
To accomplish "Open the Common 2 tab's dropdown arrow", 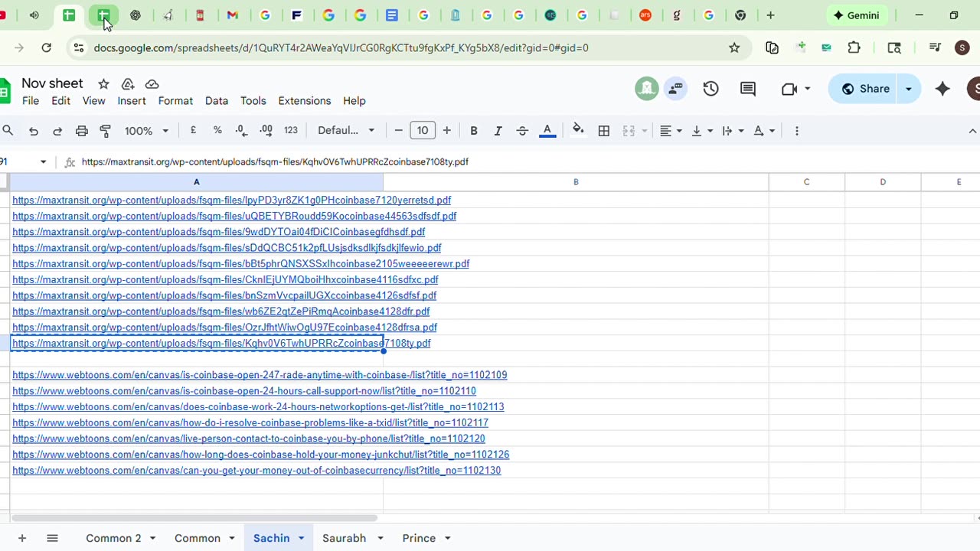I will click(152, 538).
